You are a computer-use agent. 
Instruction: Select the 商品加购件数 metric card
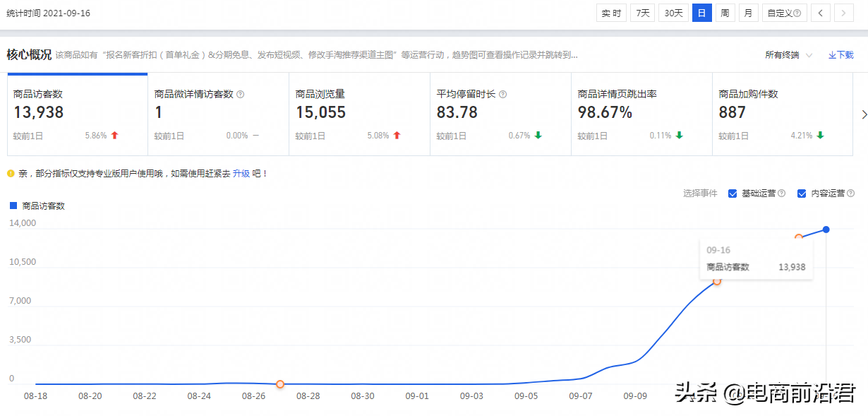[782, 114]
